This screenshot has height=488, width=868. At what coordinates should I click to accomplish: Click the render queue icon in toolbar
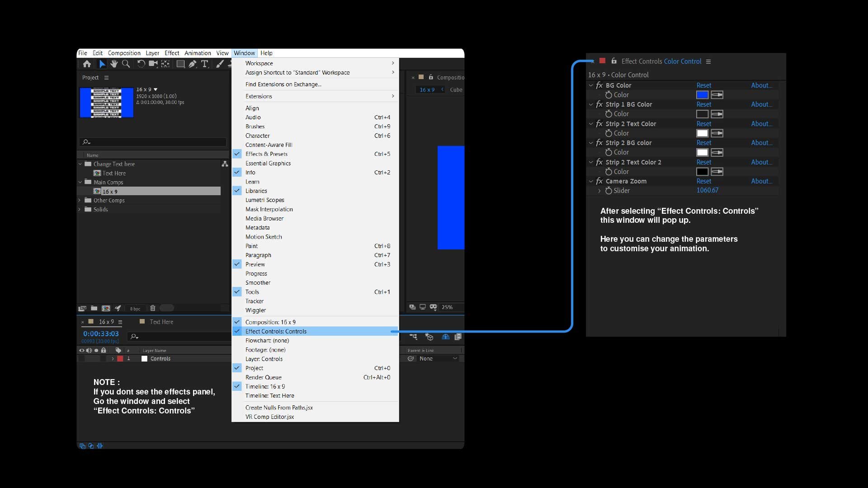[118, 308]
